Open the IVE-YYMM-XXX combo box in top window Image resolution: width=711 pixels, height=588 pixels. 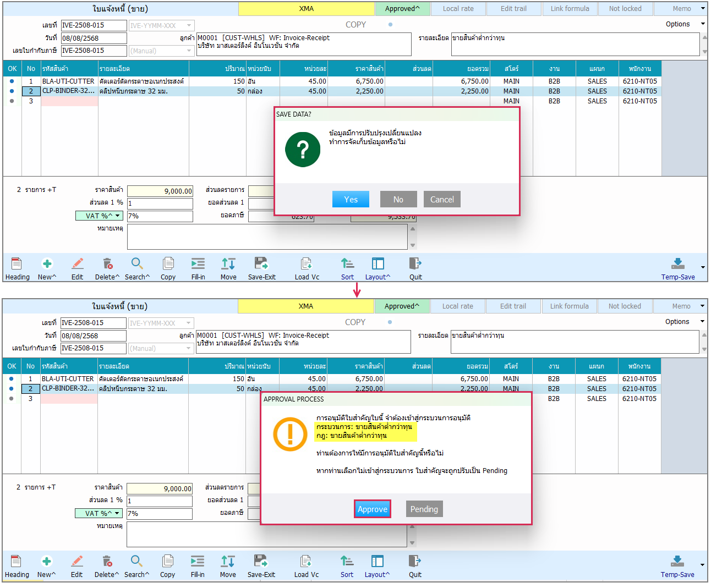pos(161,25)
